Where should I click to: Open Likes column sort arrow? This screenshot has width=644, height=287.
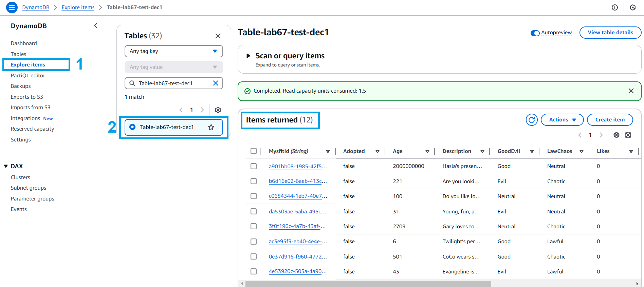[x=631, y=152]
